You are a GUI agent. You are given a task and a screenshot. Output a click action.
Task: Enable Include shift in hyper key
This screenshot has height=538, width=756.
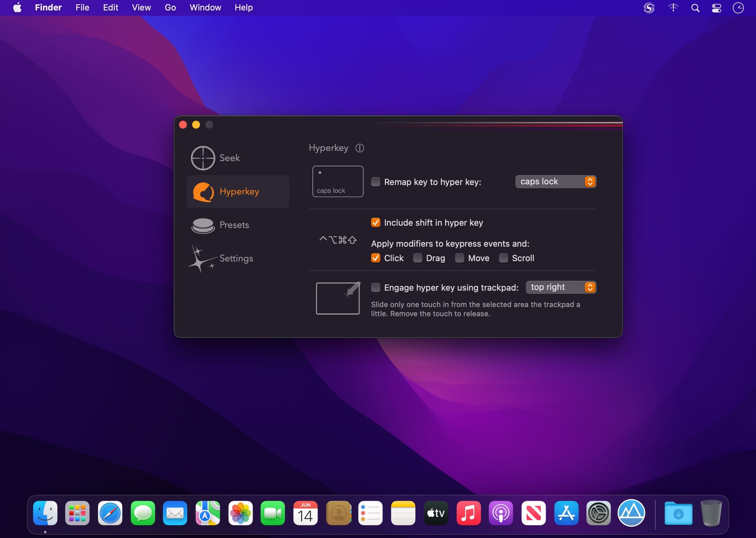(x=375, y=222)
